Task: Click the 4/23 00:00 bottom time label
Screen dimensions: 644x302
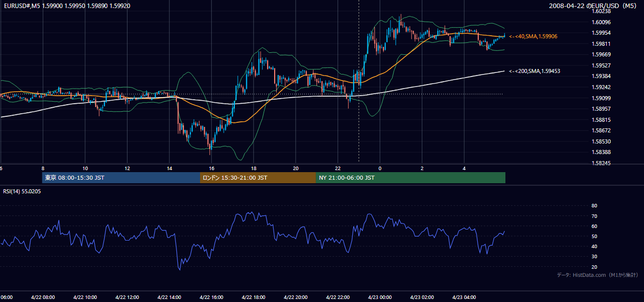Action: pos(380,297)
